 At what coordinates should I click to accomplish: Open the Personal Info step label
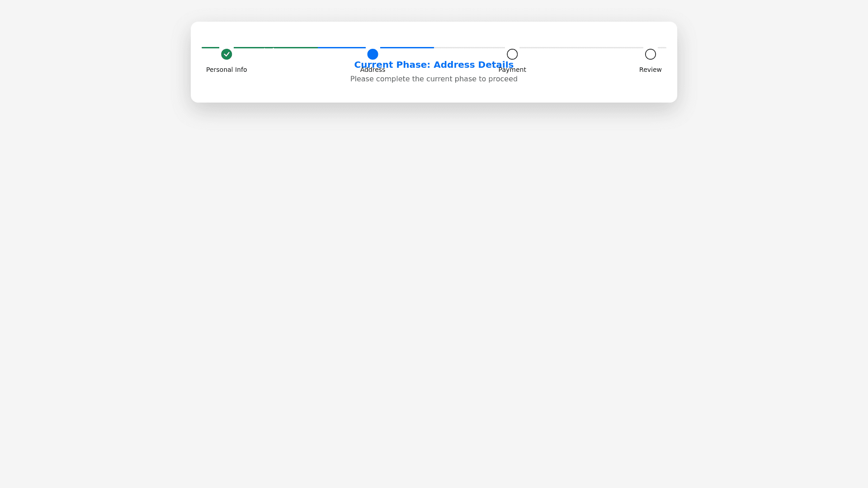click(x=226, y=70)
